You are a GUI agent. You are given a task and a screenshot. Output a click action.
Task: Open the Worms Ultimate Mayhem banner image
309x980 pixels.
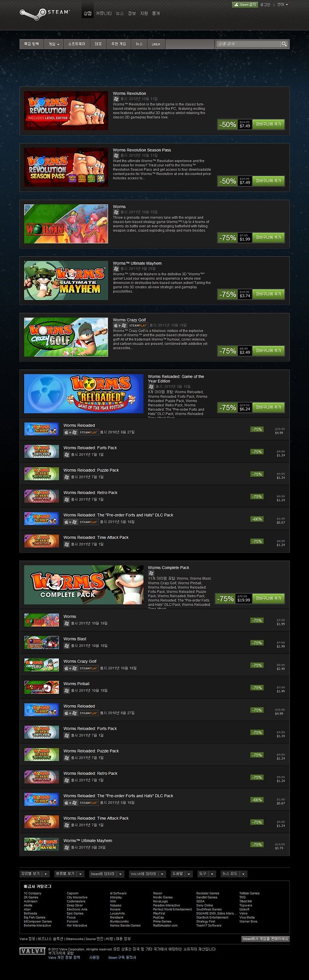tap(66, 281)
